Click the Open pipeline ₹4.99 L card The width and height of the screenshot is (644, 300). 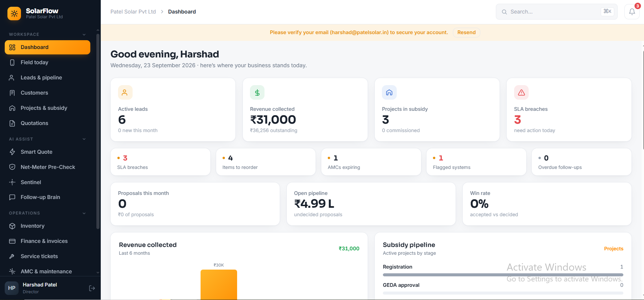click(371, 204)
